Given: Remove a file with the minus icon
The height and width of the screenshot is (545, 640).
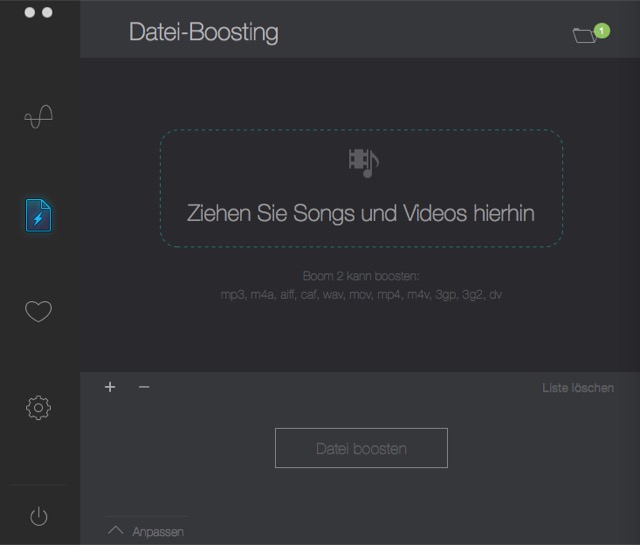Looking at the screenshot, I should coord(144,387).
